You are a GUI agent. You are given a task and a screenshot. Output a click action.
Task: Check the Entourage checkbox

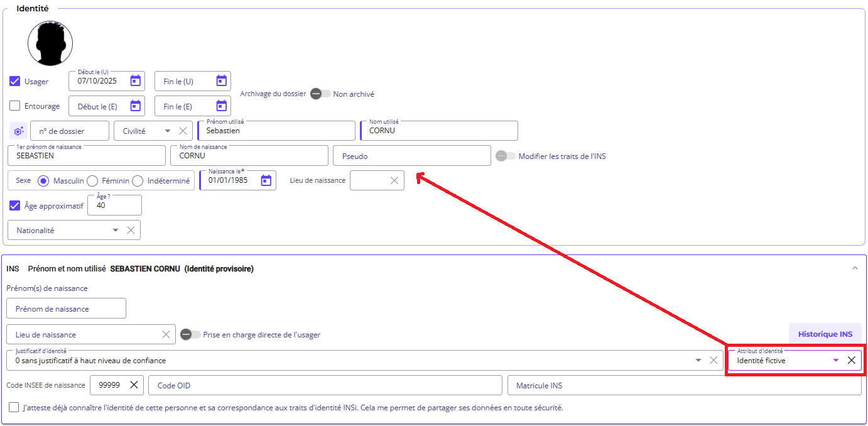tap(15, 106)
